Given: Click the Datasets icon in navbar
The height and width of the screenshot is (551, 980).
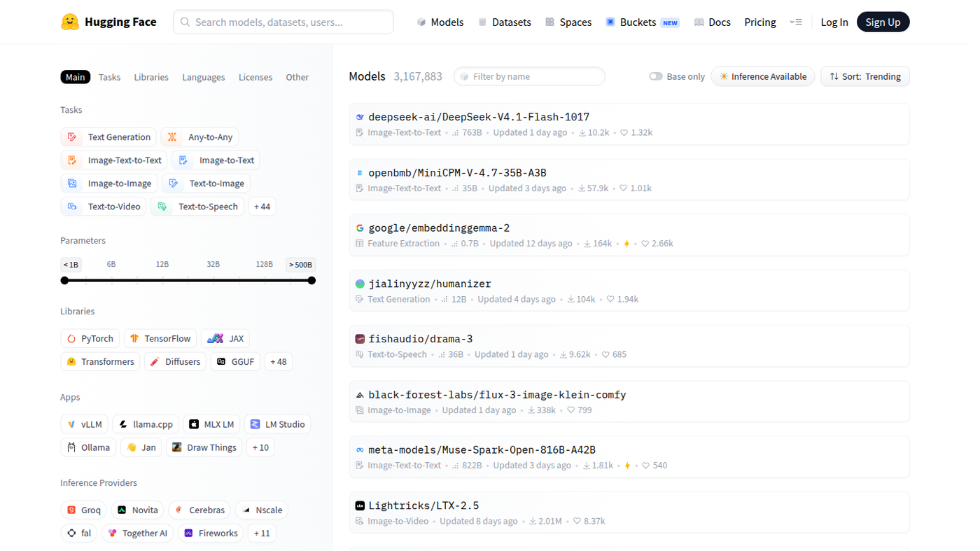Looking at the screenshot, I should tap(482, 22).
